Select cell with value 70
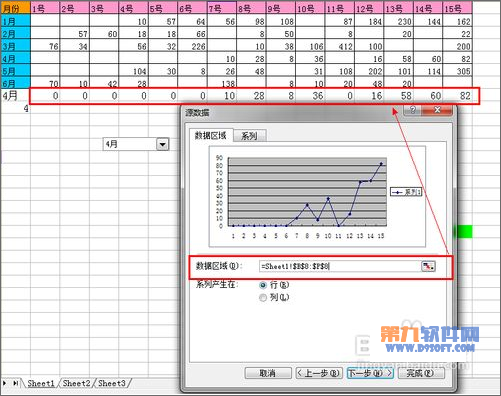The image size is (501, 396). pos(45,83)
